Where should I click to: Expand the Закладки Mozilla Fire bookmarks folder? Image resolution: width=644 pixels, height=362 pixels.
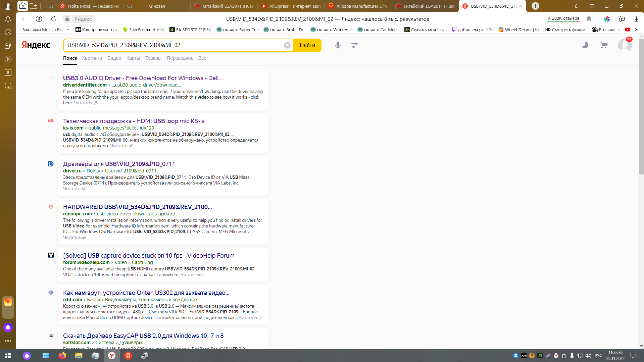[x=46, y=30]
